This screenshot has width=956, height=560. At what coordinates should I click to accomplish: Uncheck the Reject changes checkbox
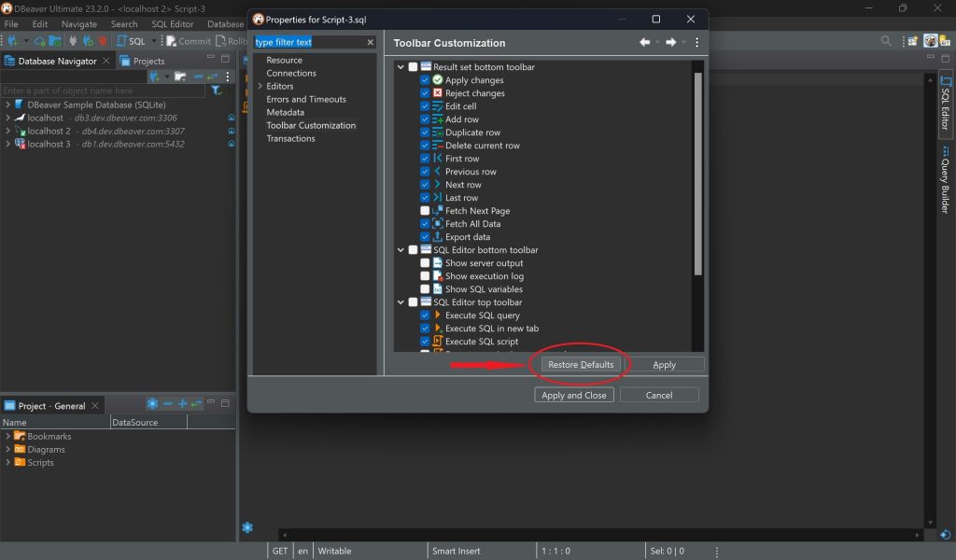click(x=425, y=93)
